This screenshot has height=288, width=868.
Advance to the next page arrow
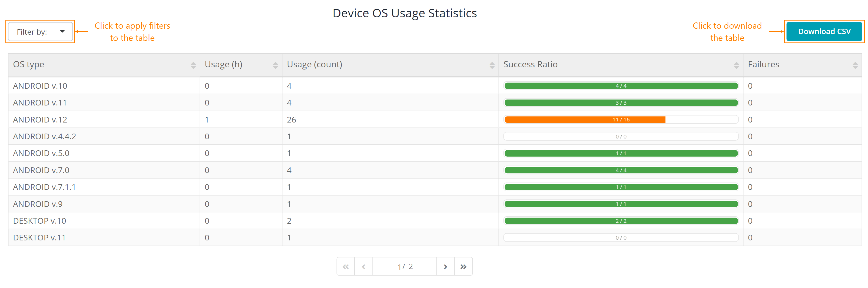[445, 266]
